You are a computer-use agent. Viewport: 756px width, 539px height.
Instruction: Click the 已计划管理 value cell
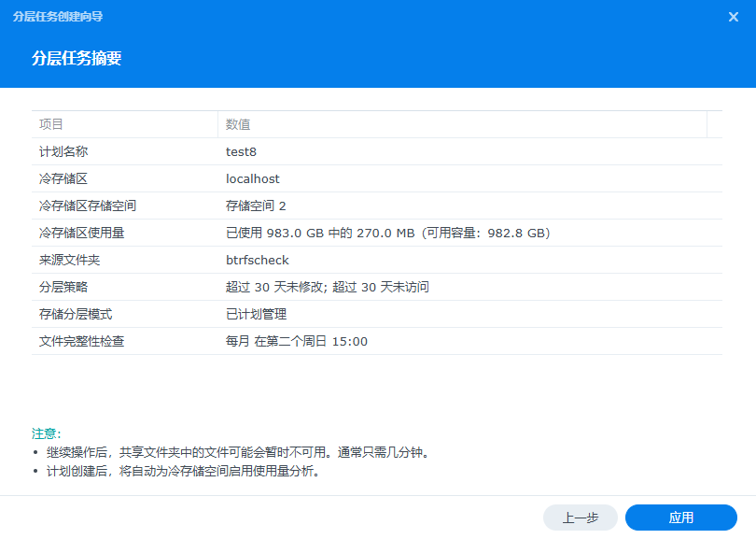pyautogui.click(x=256, y=314)
